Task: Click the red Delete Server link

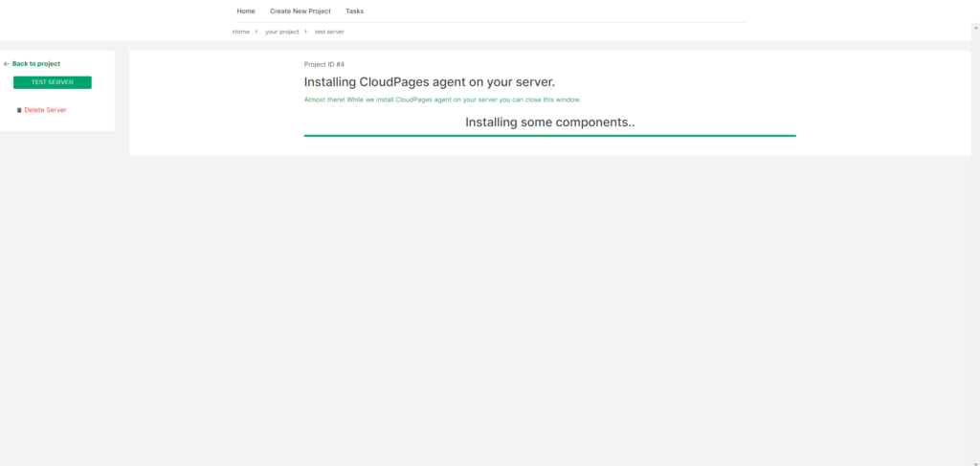Action: pos(45,110)
